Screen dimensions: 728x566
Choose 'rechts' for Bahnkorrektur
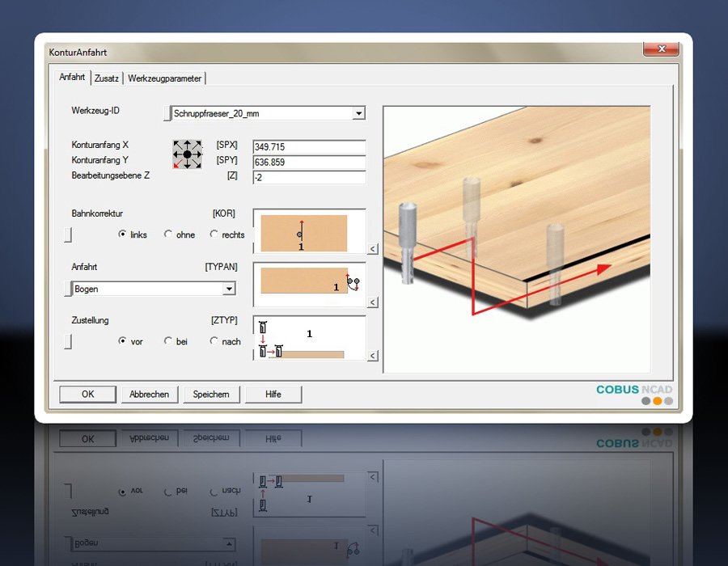point(214,234)
